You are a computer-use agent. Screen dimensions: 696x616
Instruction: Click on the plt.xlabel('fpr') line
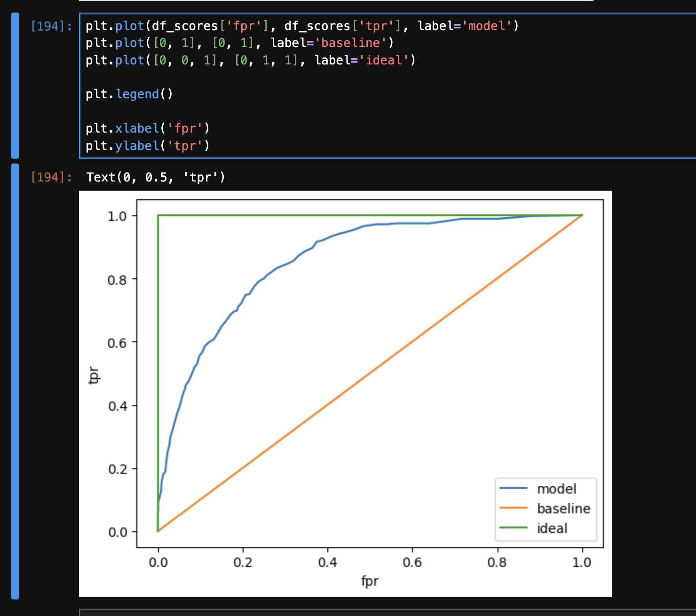[x=147, y=129]
